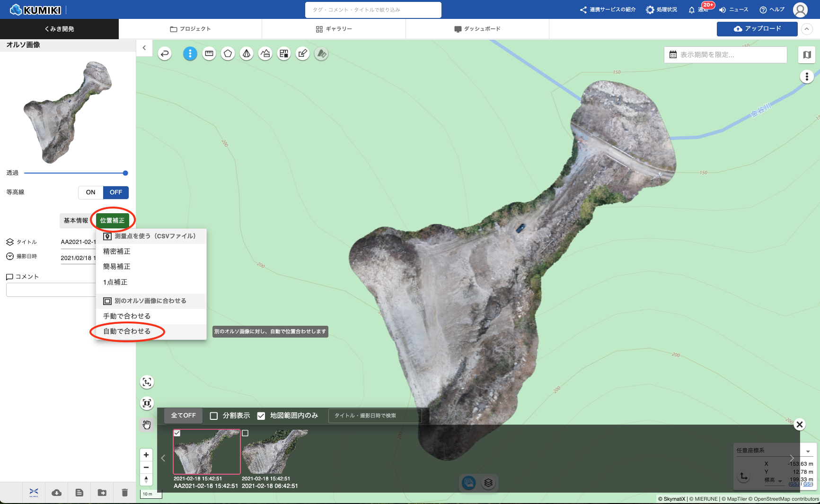Select the second ortho image thumbnail

pyautogui.click(x=274, y=452)
